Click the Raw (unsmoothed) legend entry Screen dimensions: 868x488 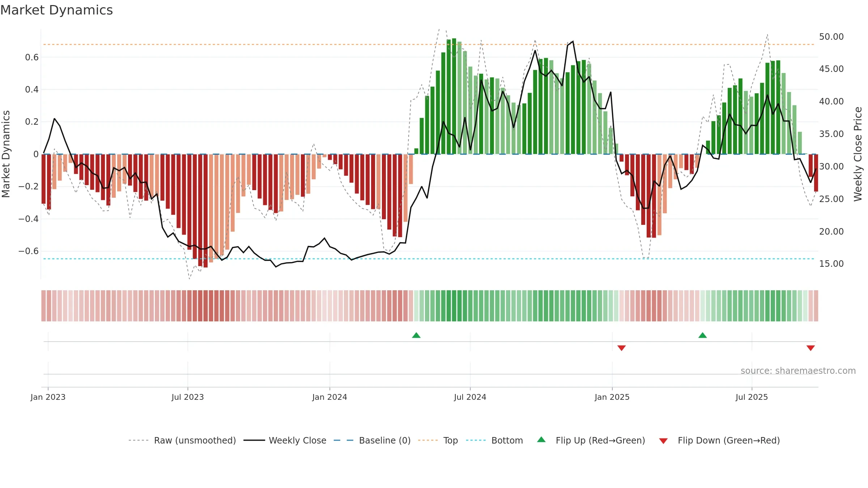tap(182, 440)
